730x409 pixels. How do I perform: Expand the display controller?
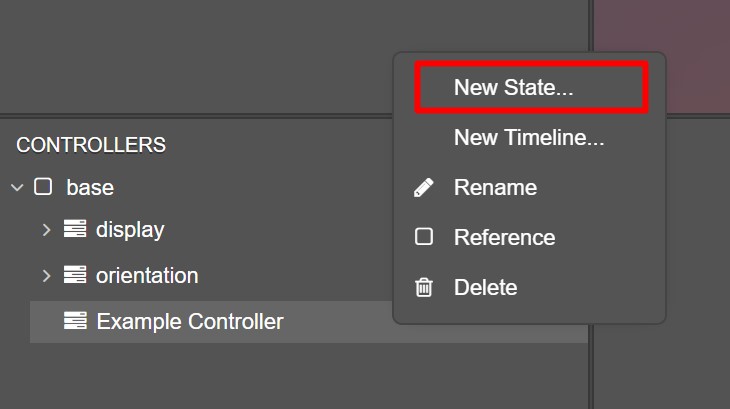46,229
